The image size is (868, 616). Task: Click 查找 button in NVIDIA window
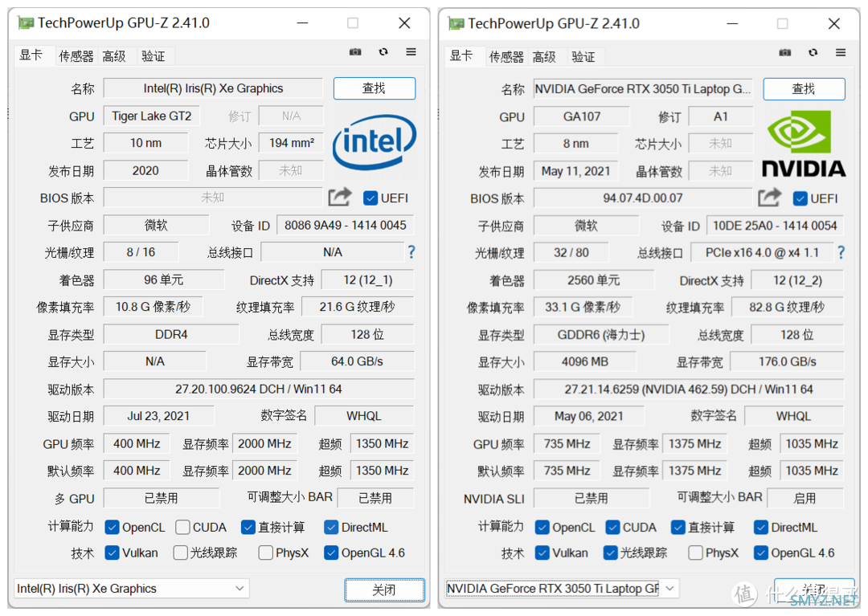point(804,89)
